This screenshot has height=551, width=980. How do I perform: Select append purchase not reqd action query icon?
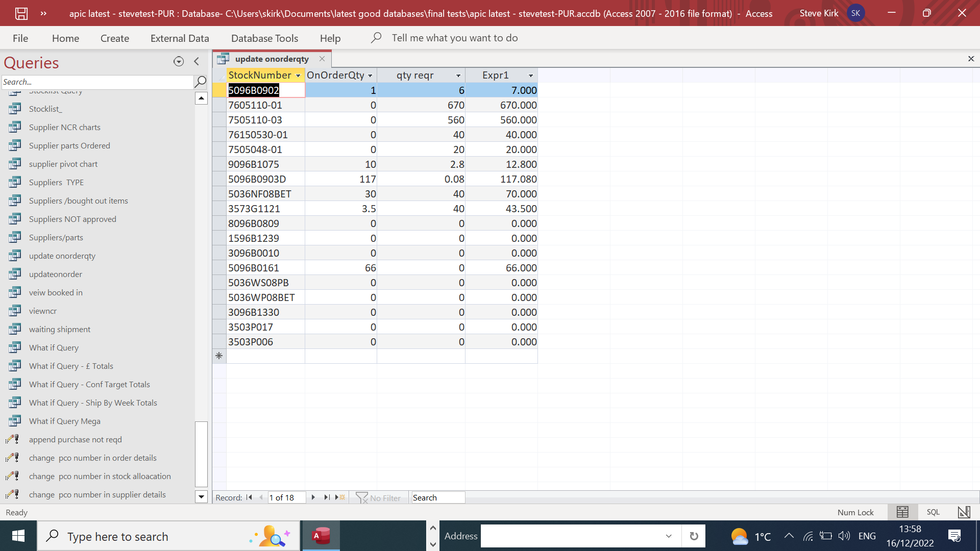tap(13, 439)
